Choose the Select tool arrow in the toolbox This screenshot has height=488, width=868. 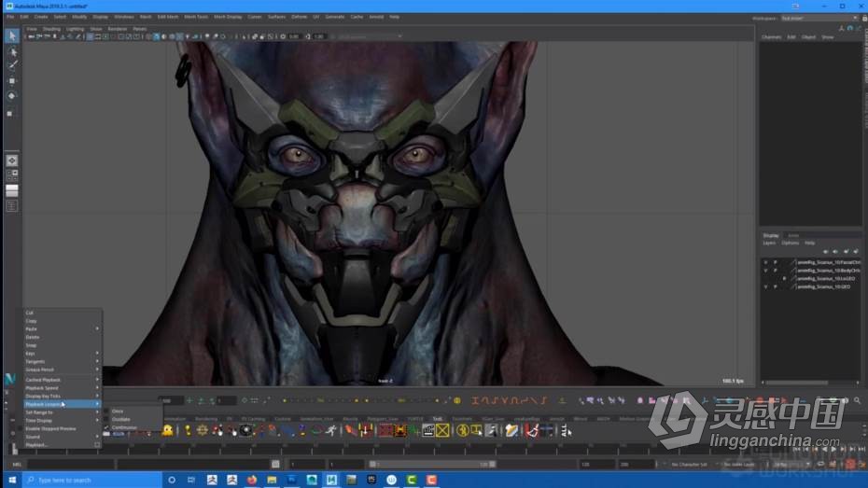tap(12, 36)
